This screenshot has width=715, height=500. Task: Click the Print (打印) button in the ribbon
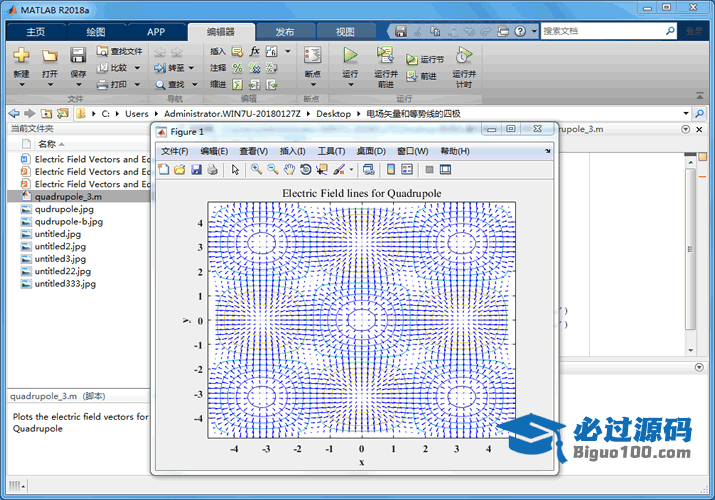118,84
